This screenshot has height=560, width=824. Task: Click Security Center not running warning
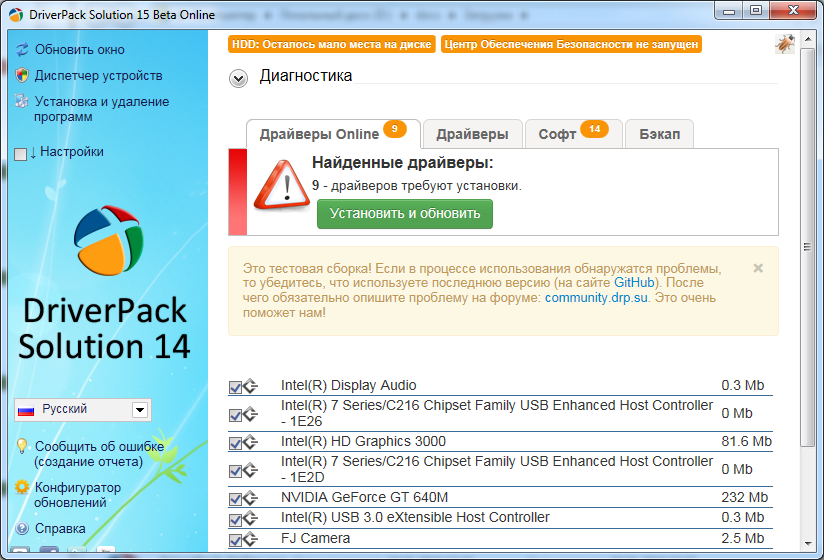click(x=571, y=44)
